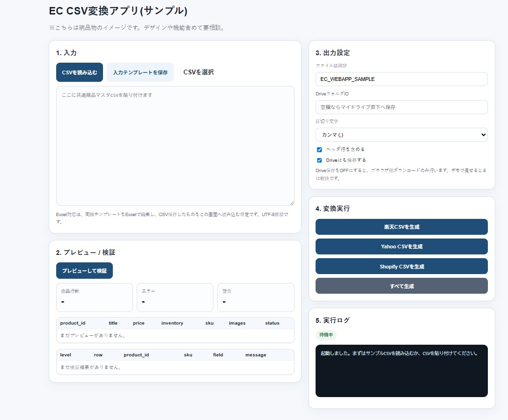Viewport: 508px width, 420px height.
Task: Click the row column header
Action: 98,355
